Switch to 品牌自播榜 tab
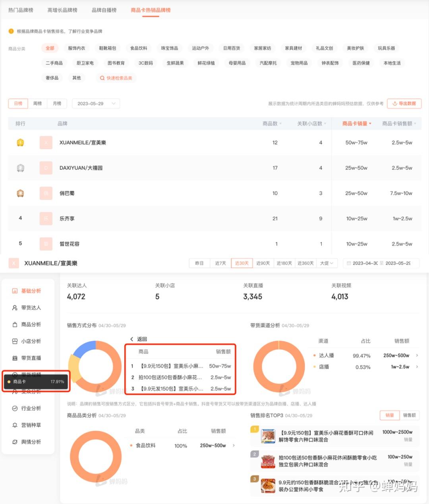This screenshot has width=429, height=504. click(104, 10)
